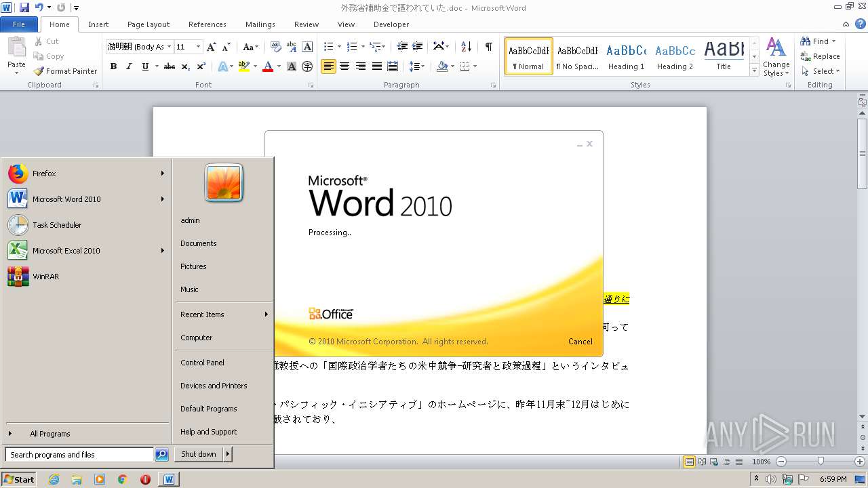Image resolution: width=868 pixels, height=488 pixels.
Task: Click the Bullets list icon
Action: tap(329, 47)
